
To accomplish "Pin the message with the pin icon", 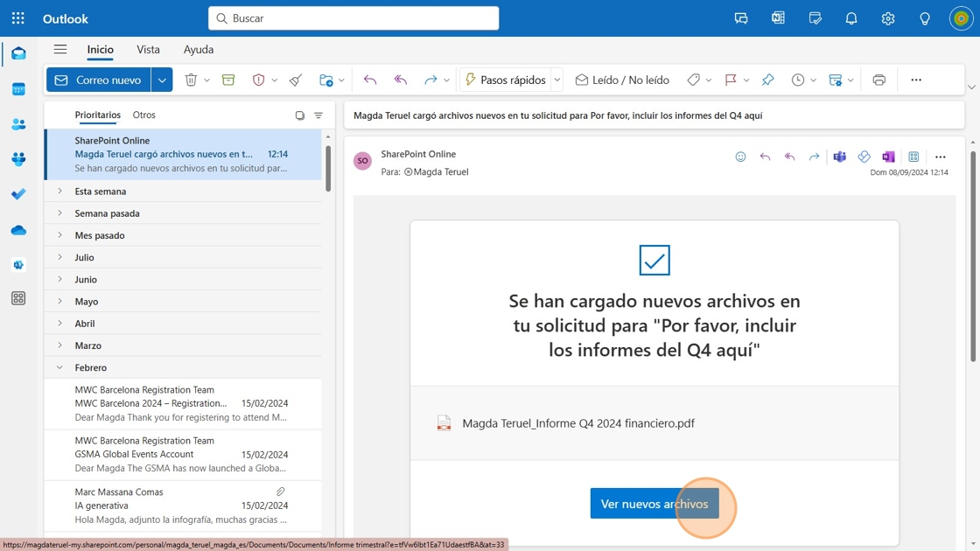I will click(767, 80).
